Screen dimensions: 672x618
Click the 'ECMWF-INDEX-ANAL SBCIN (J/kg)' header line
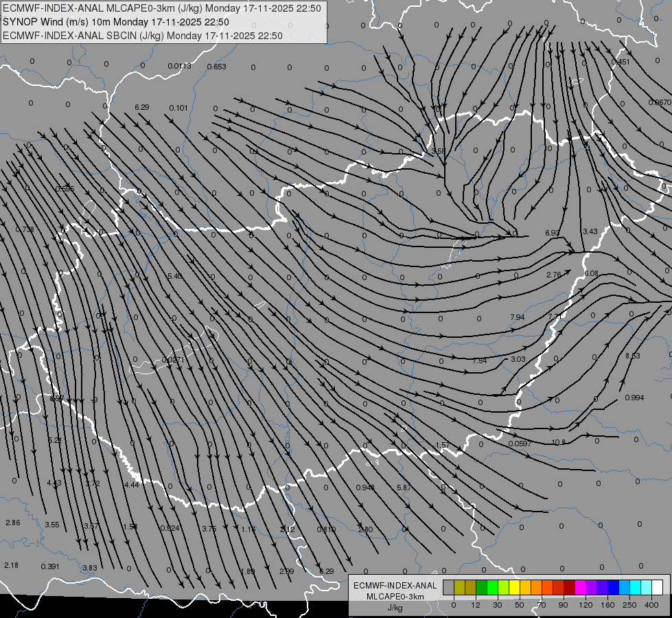143,36
